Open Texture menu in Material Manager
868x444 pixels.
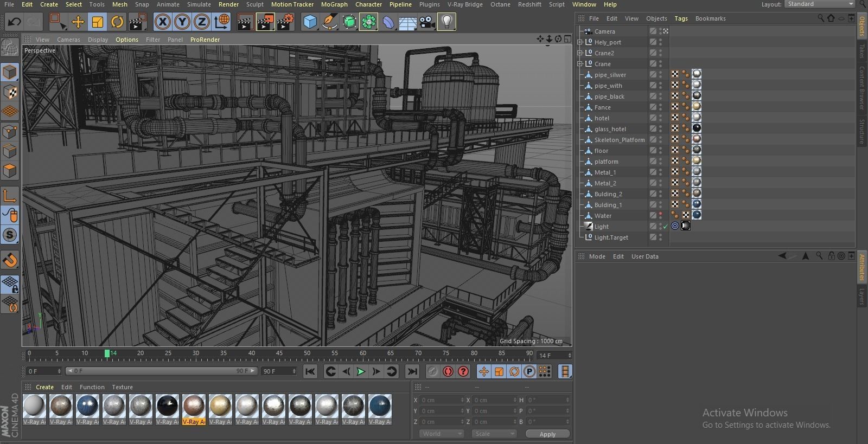[122, 387]
